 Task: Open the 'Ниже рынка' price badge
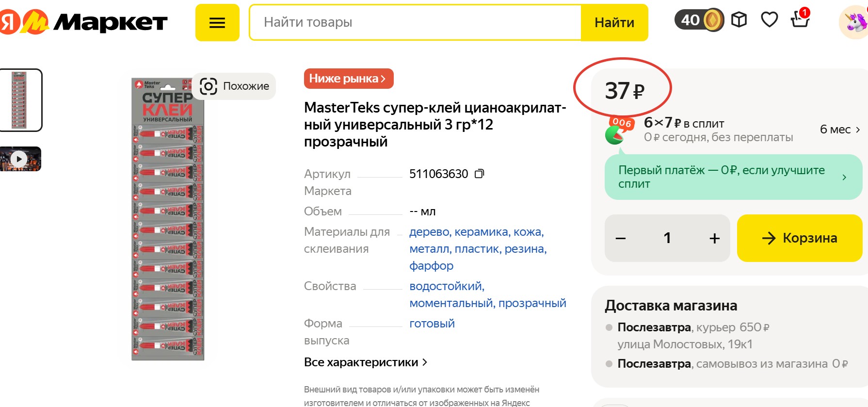pyautogui.click(x=349, y=79)
